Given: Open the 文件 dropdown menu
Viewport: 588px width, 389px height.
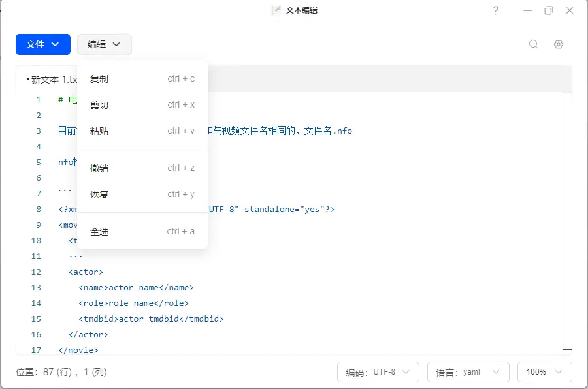Looking at the screenshot, I should (43, 44).
